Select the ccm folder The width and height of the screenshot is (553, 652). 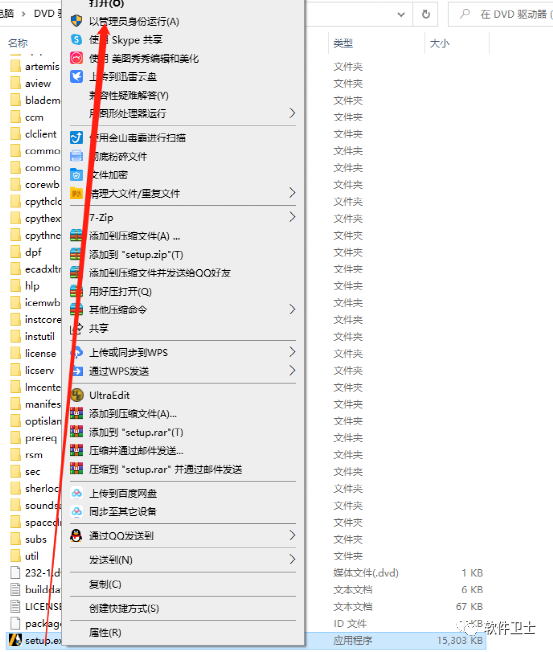28,117
